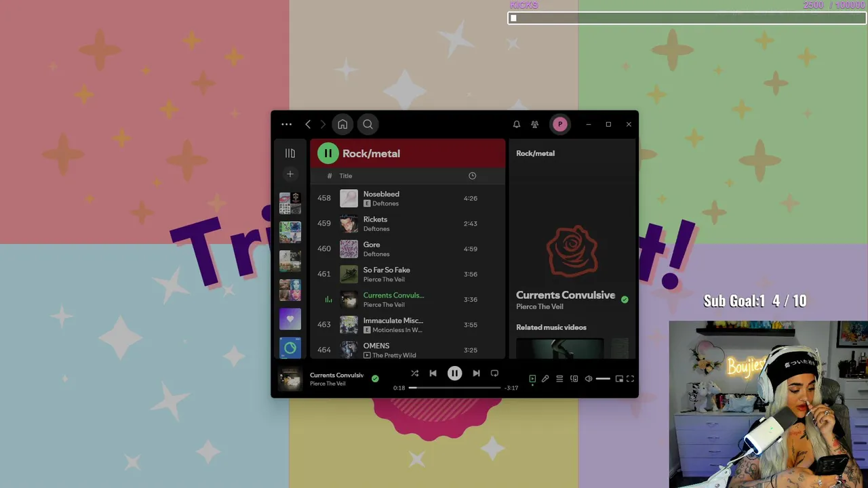The width and height of the screenshot is (868, 488).
Task: Open Currents Convulsive title in bottom bar
Action: [x=336, y=375]
